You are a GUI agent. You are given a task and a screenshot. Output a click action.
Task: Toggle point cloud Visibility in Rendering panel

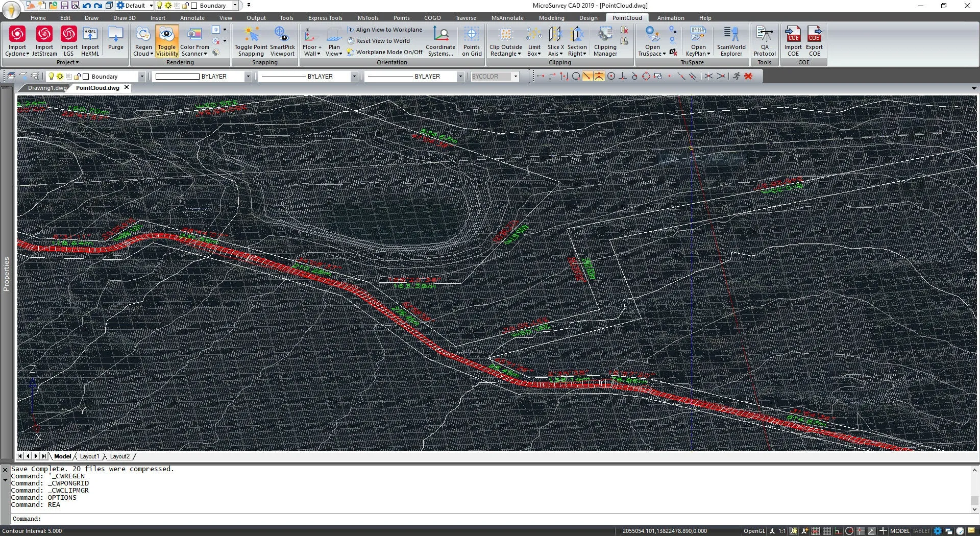[x=167, y=41]
